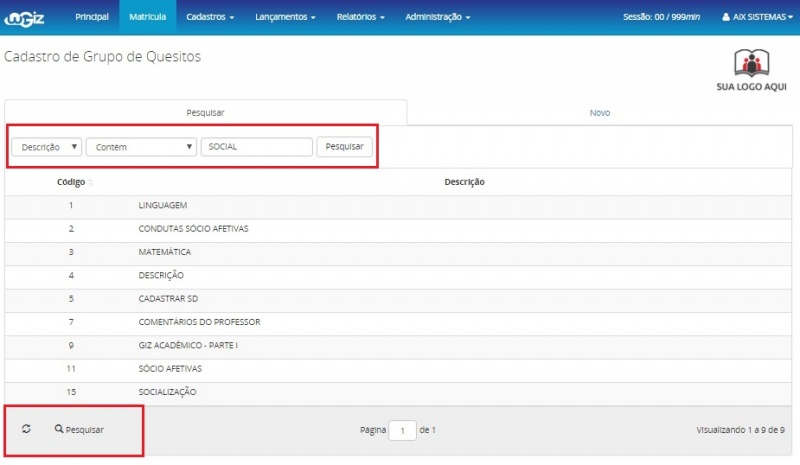This screenshot has width=800, height=465.
Task: Sort by the Código column arrow
Action: (x=90, y=182)
